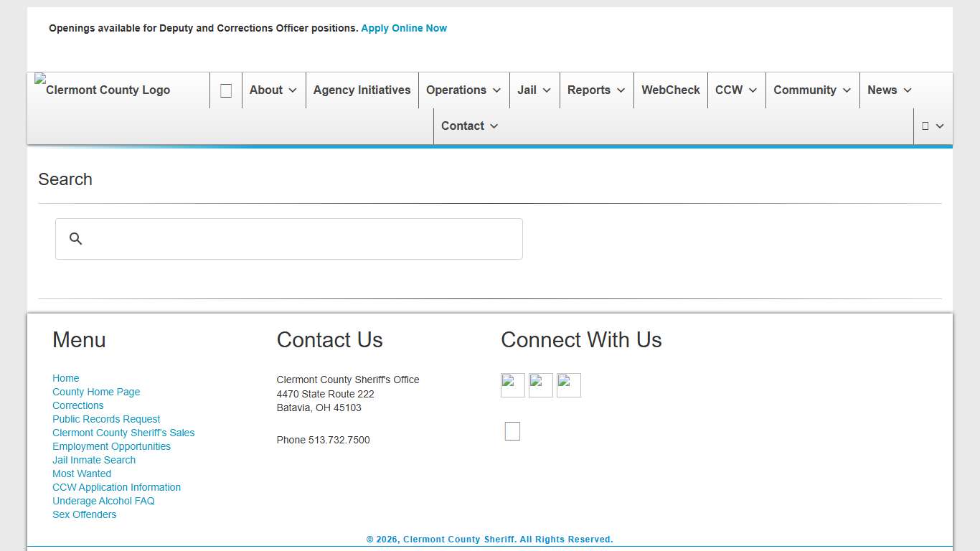This screenshot has width=980, height=551.
Task: Expand the Operations dropdown menu
Action: coord(463,90)
